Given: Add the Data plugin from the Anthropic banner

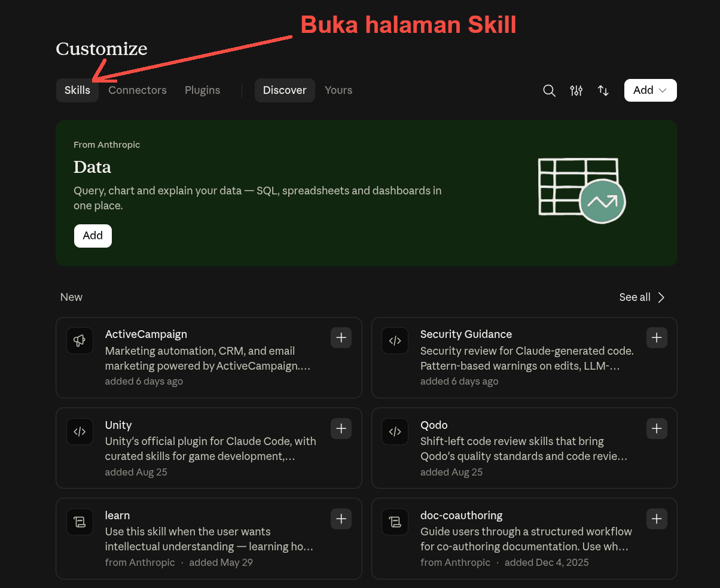Looking at the screenshot, I should (x=93, y=236).
